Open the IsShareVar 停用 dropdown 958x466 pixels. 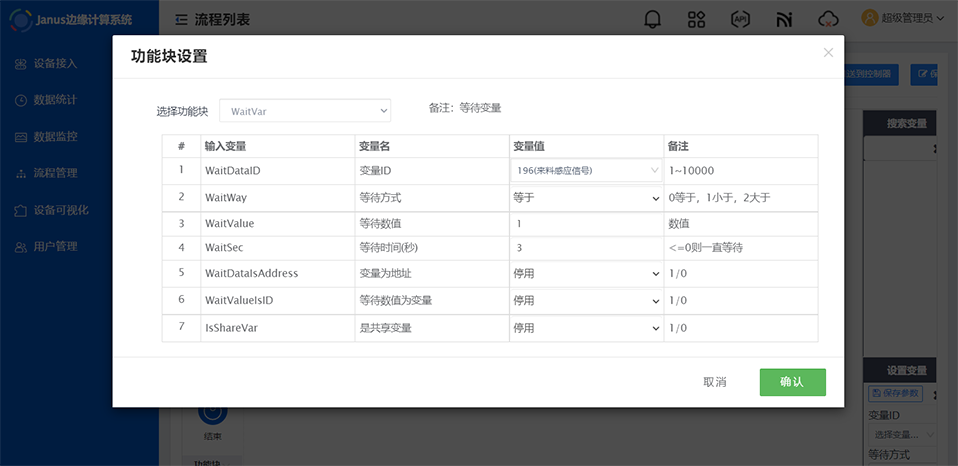pyautogui.click(x=587, y=328)
